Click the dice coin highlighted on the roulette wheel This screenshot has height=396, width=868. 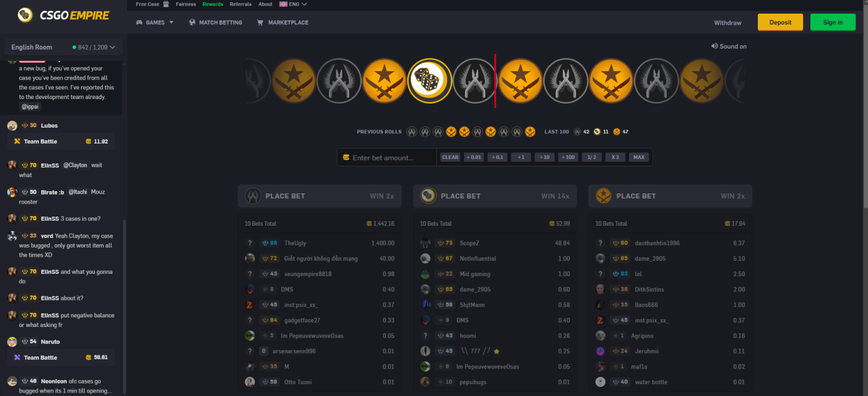pyautogui.click(x=429, y=80)
